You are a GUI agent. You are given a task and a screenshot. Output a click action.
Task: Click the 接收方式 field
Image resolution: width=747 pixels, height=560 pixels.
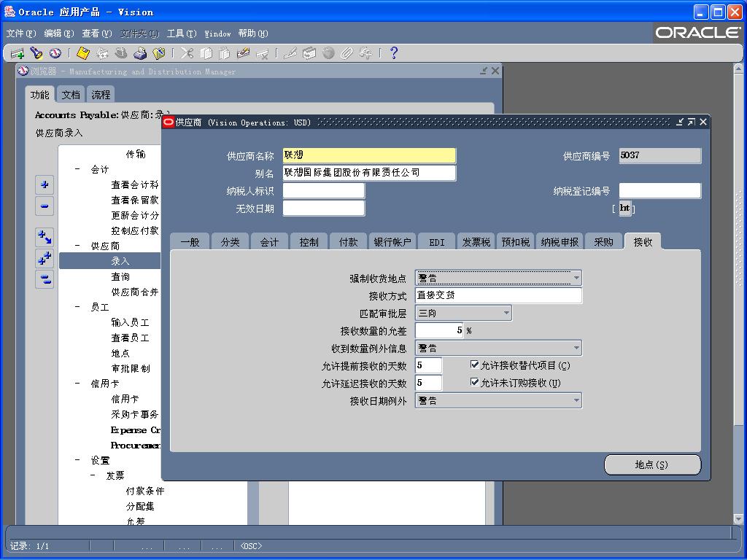click(498, 295)
